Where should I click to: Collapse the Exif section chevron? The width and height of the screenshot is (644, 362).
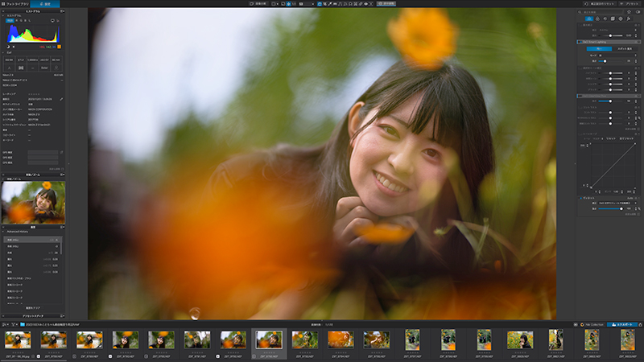coord(3,52)
